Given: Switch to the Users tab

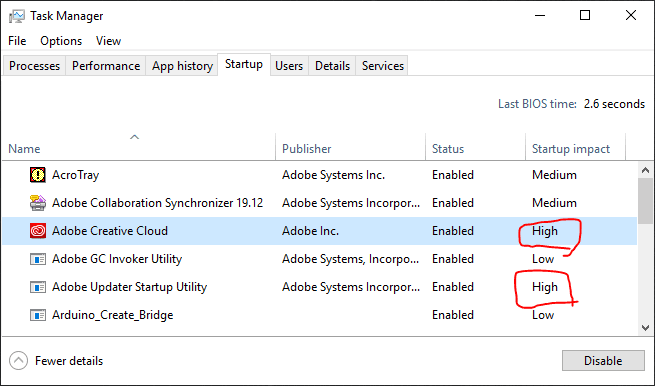Looking at the screenshot, I should click(289, 66).
